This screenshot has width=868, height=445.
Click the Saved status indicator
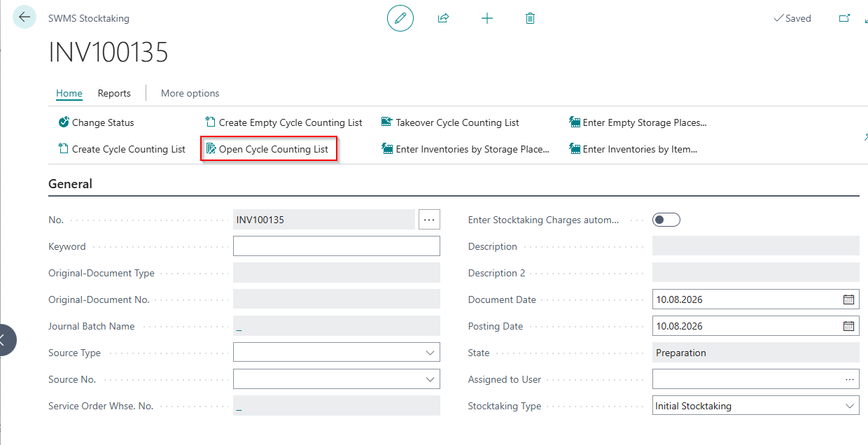point(792,18)
